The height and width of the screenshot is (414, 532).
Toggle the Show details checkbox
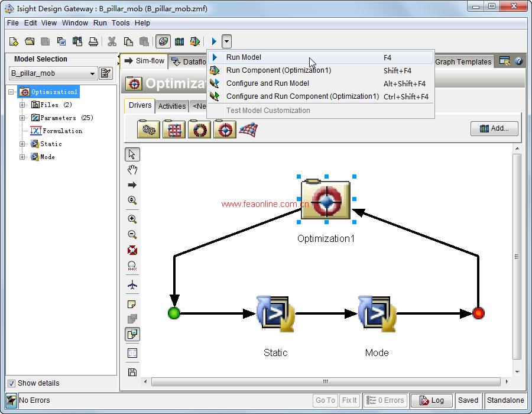point(11,383)
